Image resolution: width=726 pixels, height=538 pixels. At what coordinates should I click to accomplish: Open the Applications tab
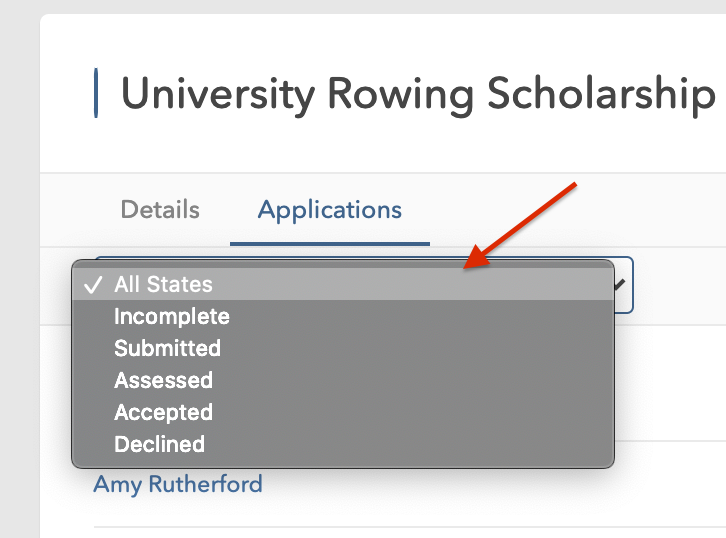330,210
